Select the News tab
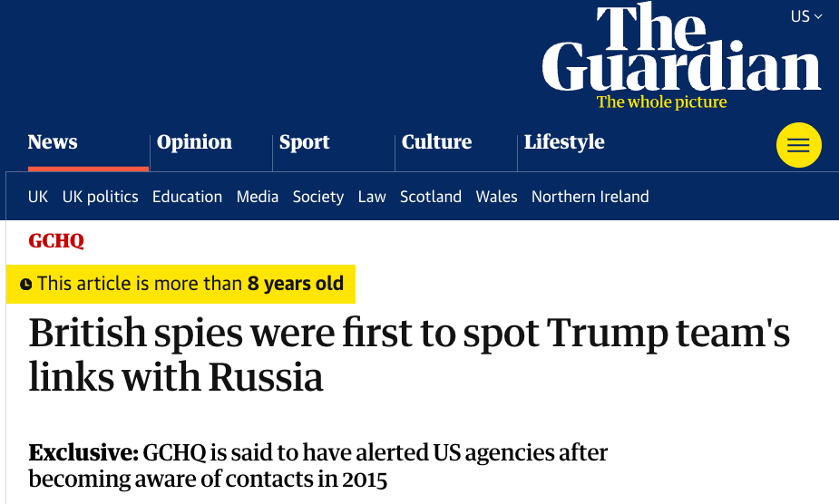The width and height of the screenshot is (839, 504). (x=53, y=142)
